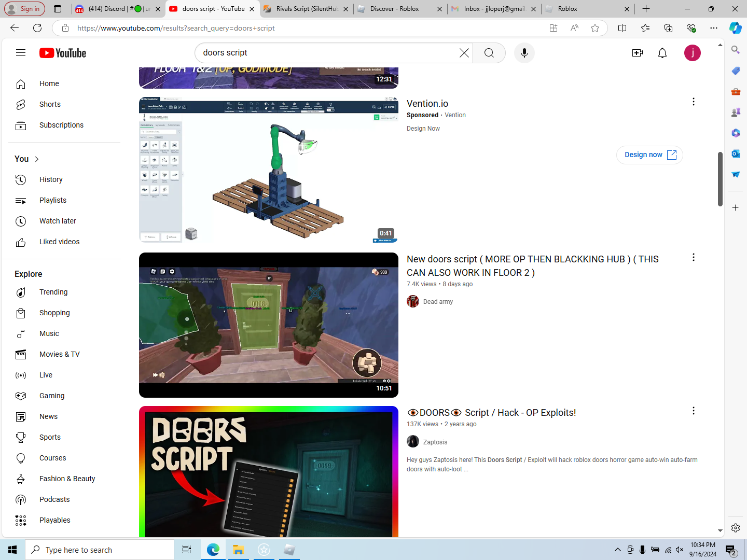Toggle Edge split screen

[622, 28]
